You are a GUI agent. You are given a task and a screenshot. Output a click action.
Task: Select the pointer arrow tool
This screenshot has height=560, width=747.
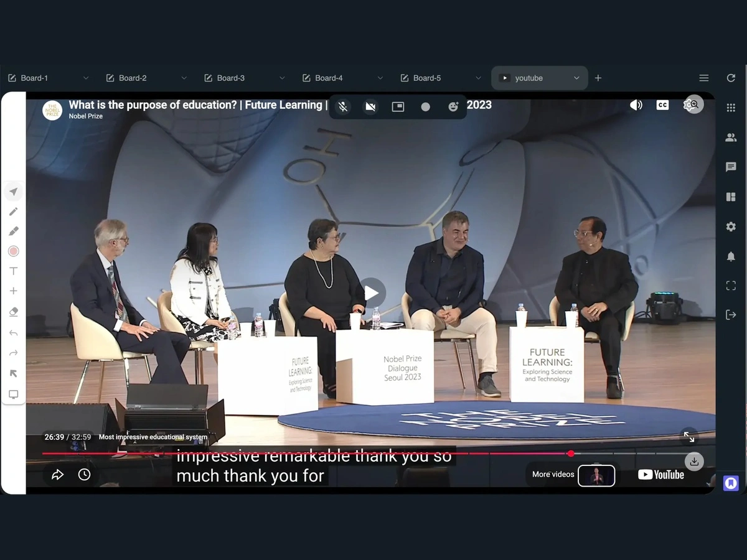coord(13,192)
